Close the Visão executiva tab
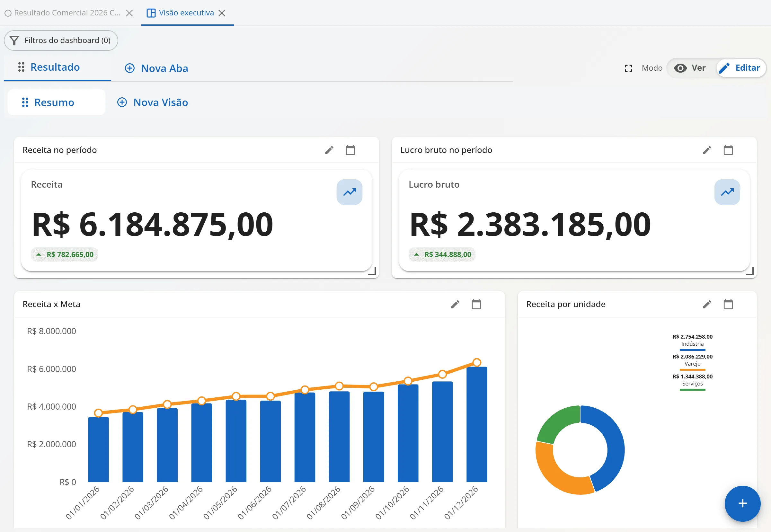The width and height of the screenshot is (771, 532). point(222,13)
